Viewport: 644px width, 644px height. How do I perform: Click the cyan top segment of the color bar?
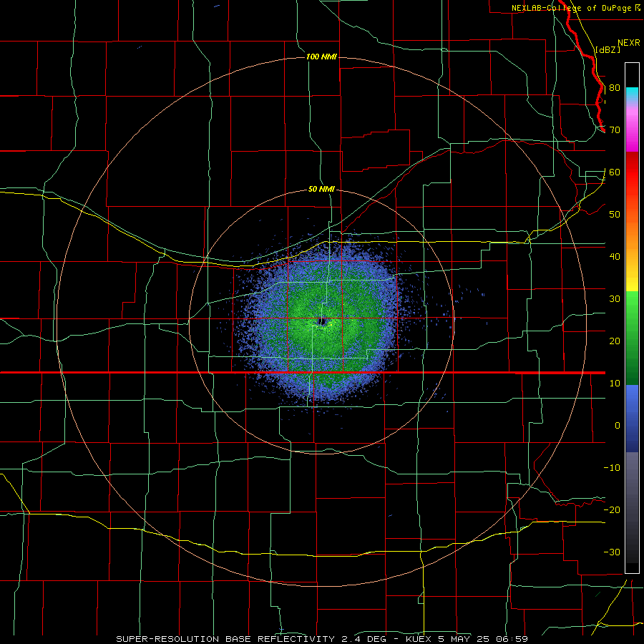pyautogui.click(x=632, y=94)
